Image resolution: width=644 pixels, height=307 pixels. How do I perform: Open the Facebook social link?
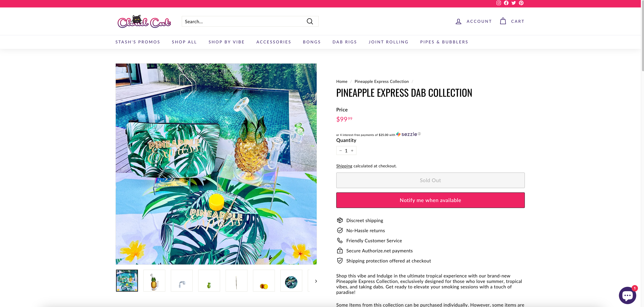tap(506, 3)
